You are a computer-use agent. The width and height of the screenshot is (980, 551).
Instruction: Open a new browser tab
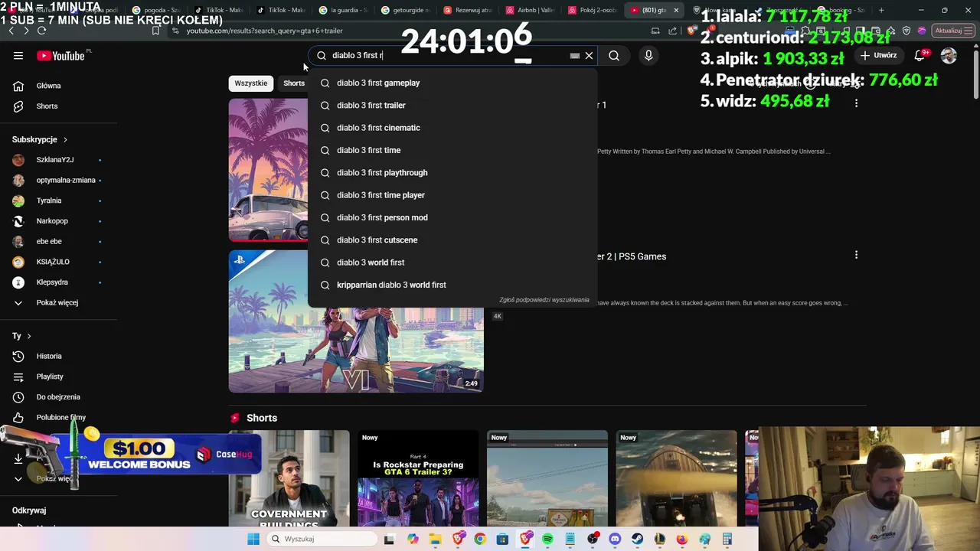point(881,10)
